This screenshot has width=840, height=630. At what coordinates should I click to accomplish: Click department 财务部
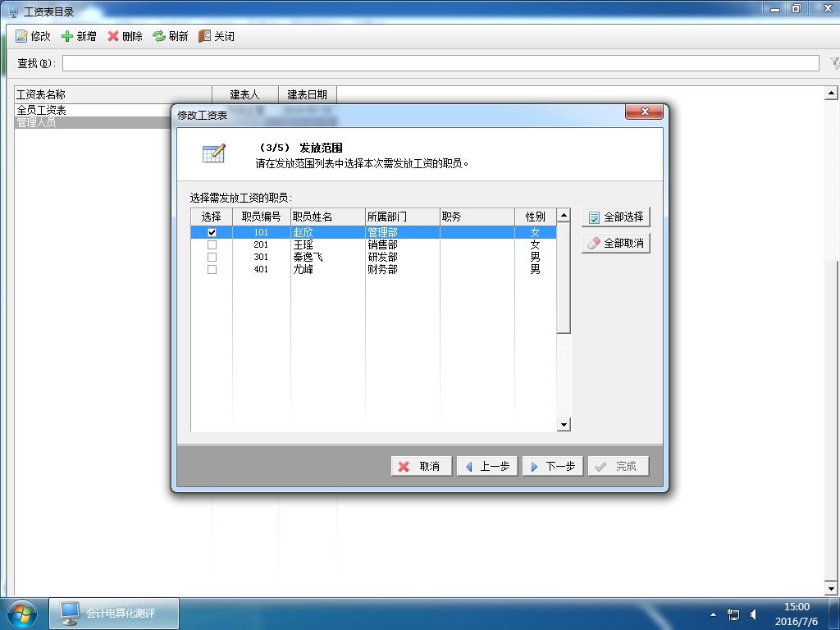coord(382,269)
